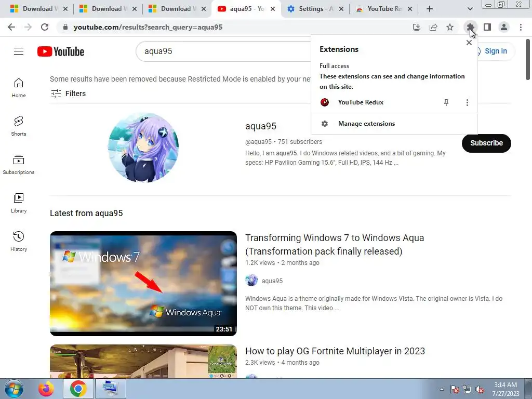The image size is (532, 399).
Task: Open the search Filters options
Action: (68, 94)
